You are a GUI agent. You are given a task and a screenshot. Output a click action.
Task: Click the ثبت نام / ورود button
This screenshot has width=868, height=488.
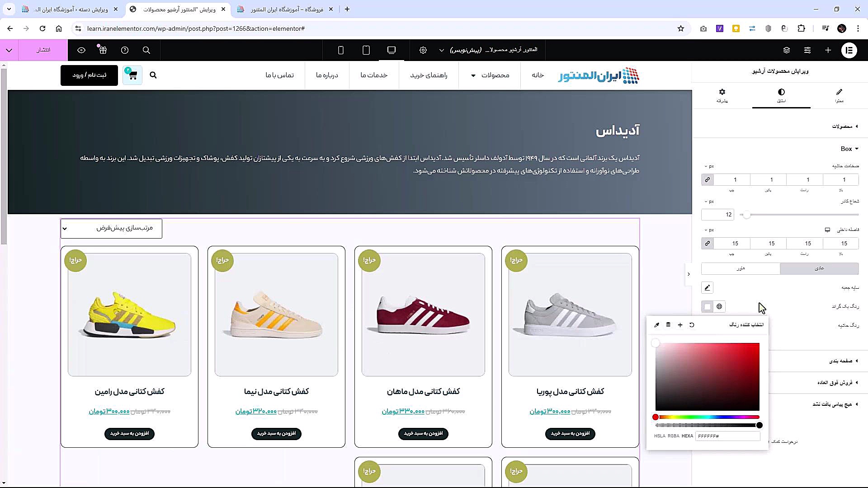pyautogui.click(x=89, y=75)
